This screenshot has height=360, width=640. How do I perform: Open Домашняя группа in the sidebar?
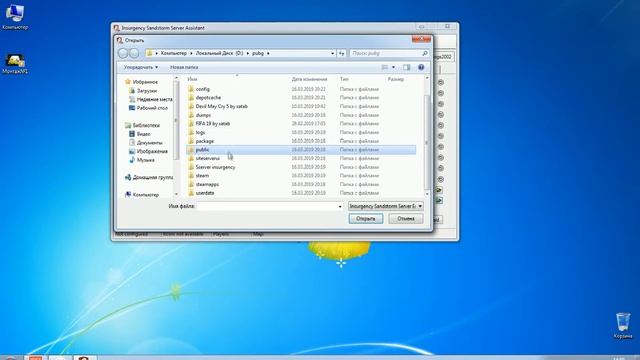pos(153,177)
